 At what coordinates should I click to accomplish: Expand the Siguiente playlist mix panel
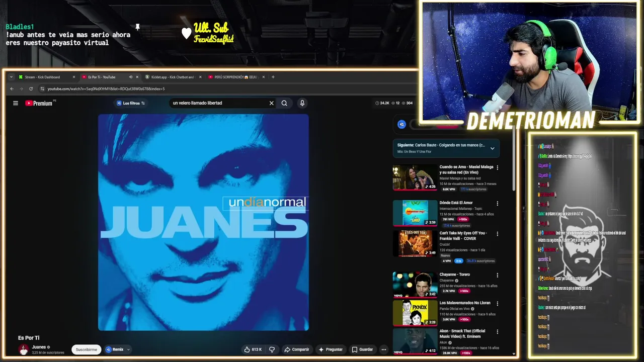tap(492, 148)
